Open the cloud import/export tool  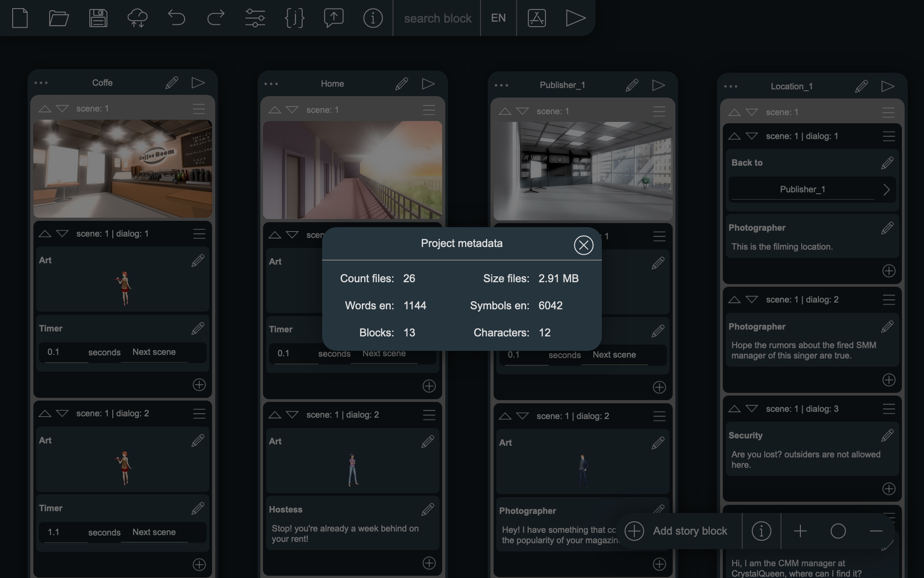pyautogui.click(x=138, y=18)
